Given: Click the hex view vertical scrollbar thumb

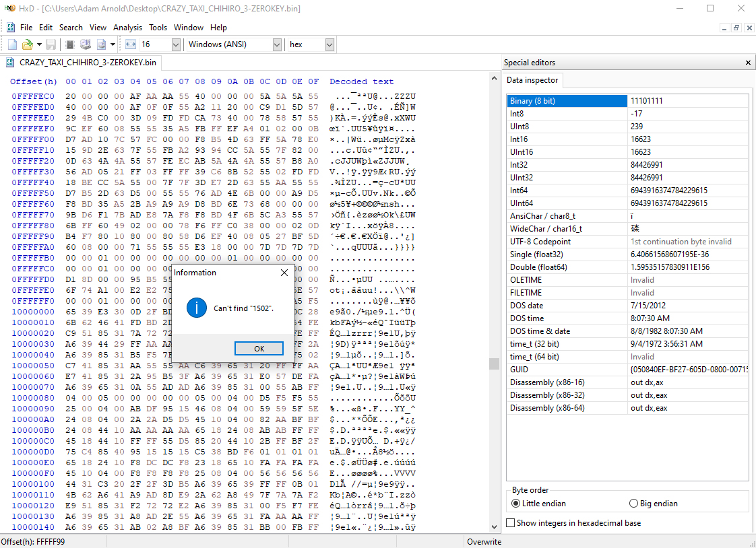Looking at the screenshot, I should point(494,364).
